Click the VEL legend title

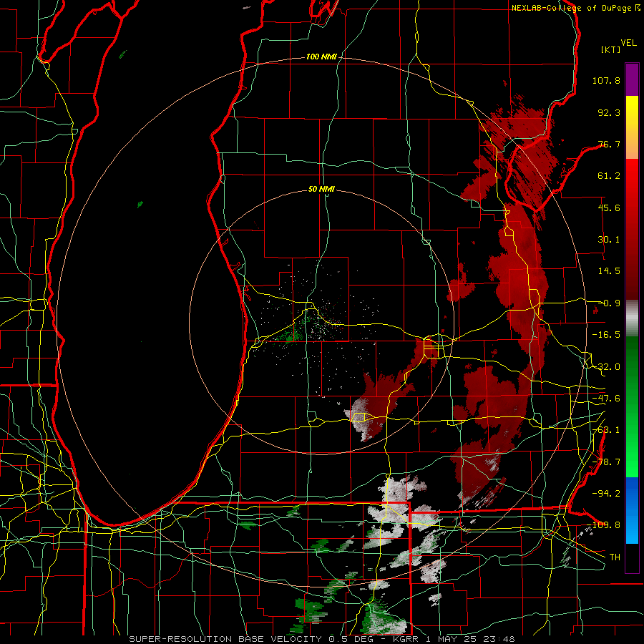point(628,43)
